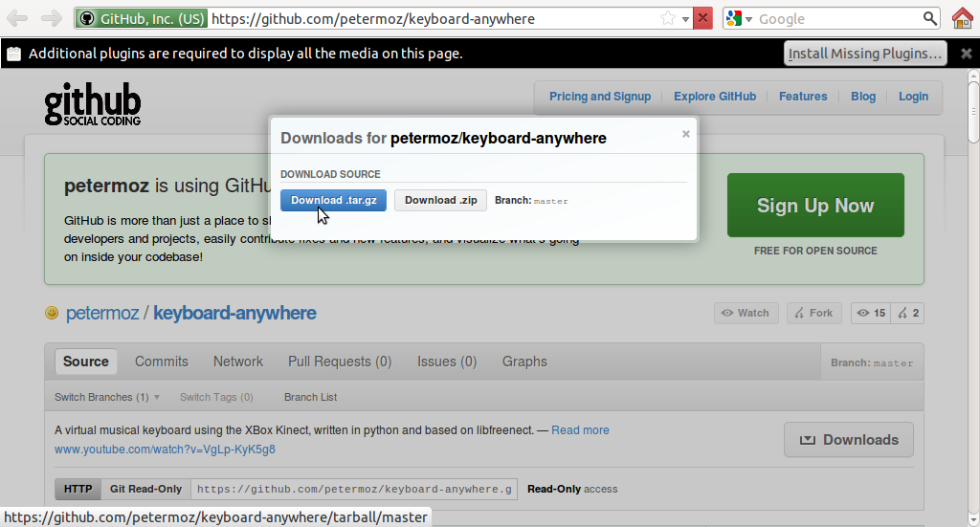Screen dimensions: 980x527
Task: Click 'FREE FOR OPEN SOURCE' text
Action: point(815,251)
